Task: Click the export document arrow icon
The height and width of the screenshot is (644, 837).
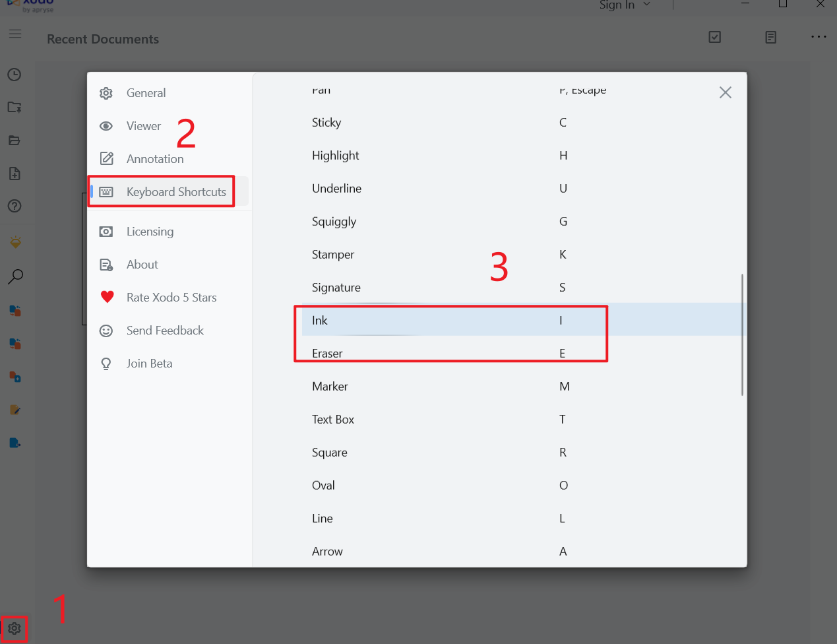Action: click(x=15, y=443)
